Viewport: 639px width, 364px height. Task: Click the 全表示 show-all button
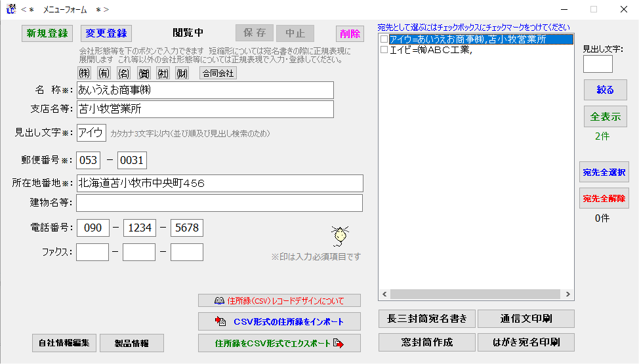(x=605, y=117)
